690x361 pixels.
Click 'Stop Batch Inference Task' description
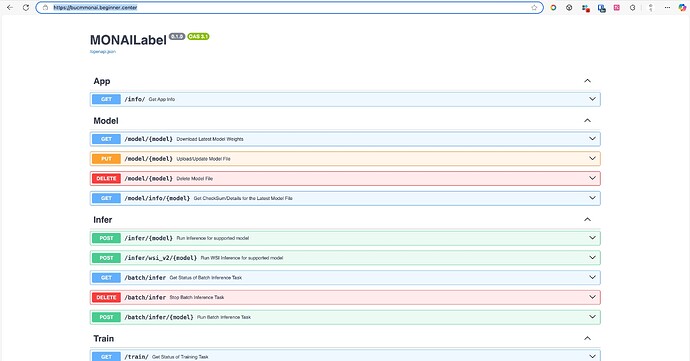(x=197, y=298)
